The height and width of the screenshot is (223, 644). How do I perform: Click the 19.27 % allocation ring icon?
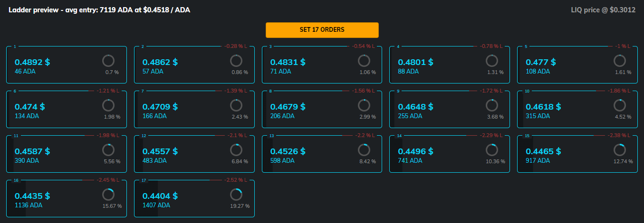click(236, 195)
